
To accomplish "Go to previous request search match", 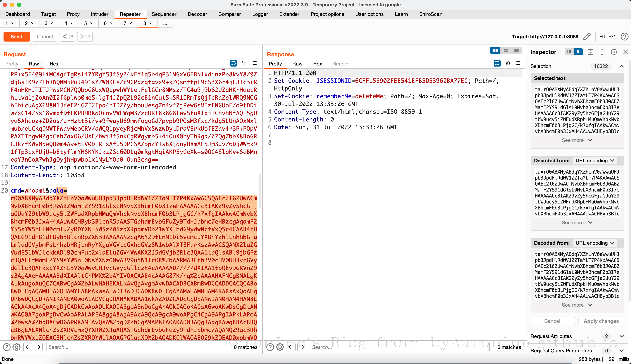I will tap(28, 347).
